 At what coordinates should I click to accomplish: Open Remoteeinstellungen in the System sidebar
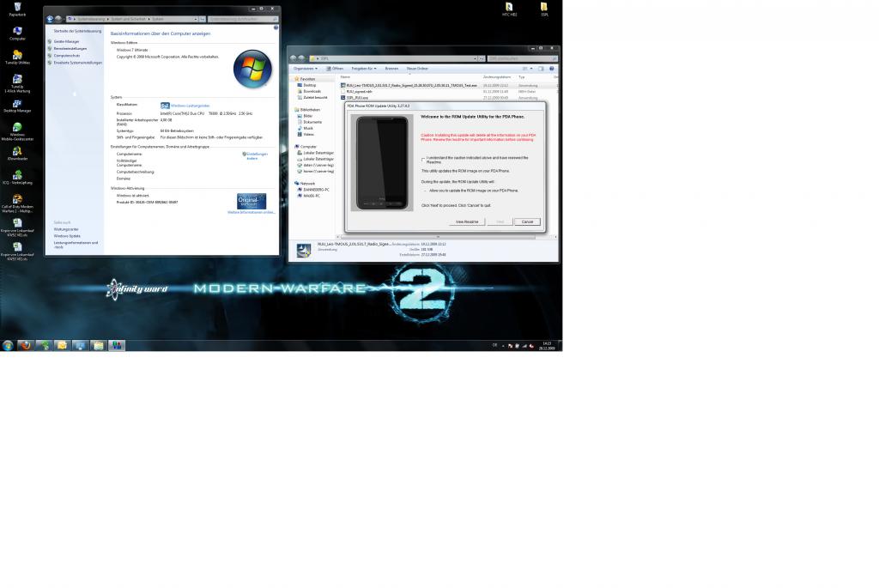point(70,49)
